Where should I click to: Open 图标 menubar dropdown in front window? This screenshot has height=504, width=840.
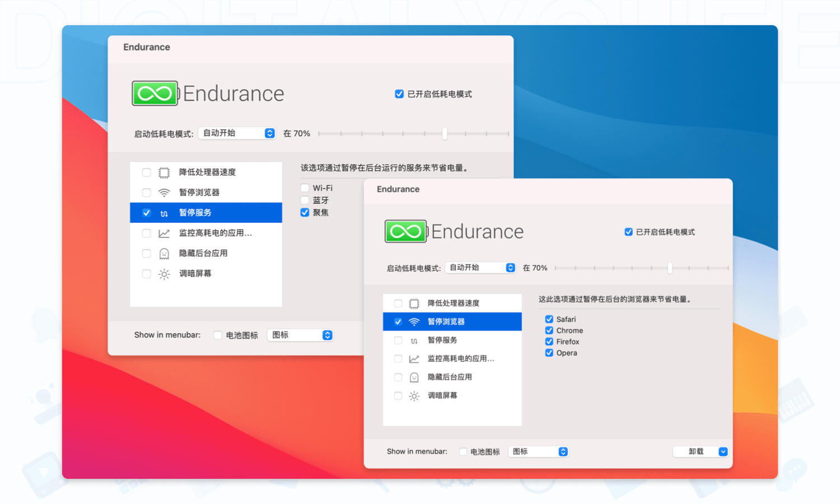pyautogui.click(x=538, y=452)
